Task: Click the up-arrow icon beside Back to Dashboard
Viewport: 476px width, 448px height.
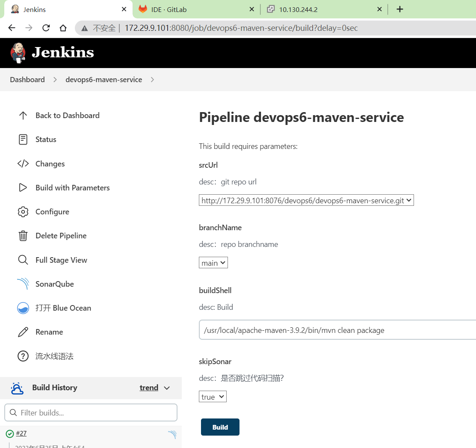Action: [x=23, y=116]
